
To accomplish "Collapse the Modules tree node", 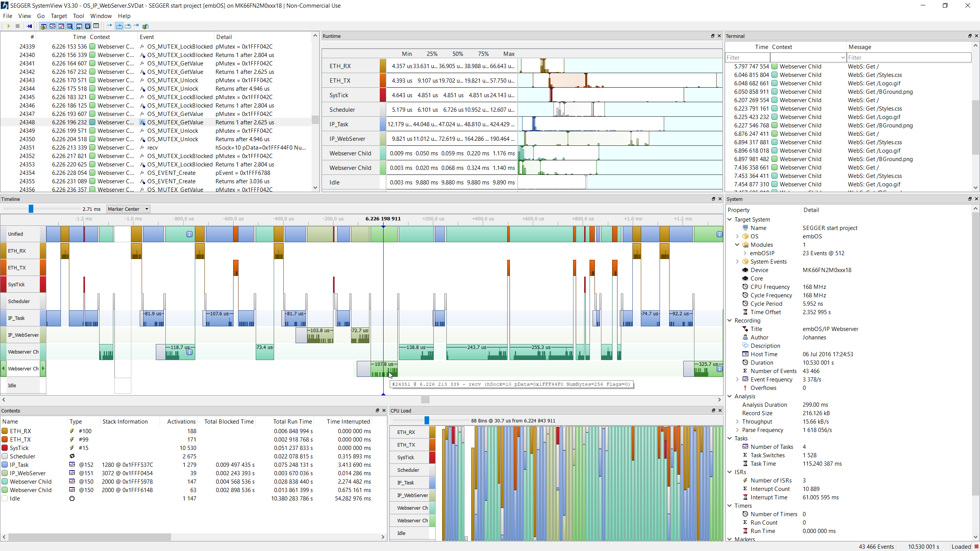I will [737, 245].
